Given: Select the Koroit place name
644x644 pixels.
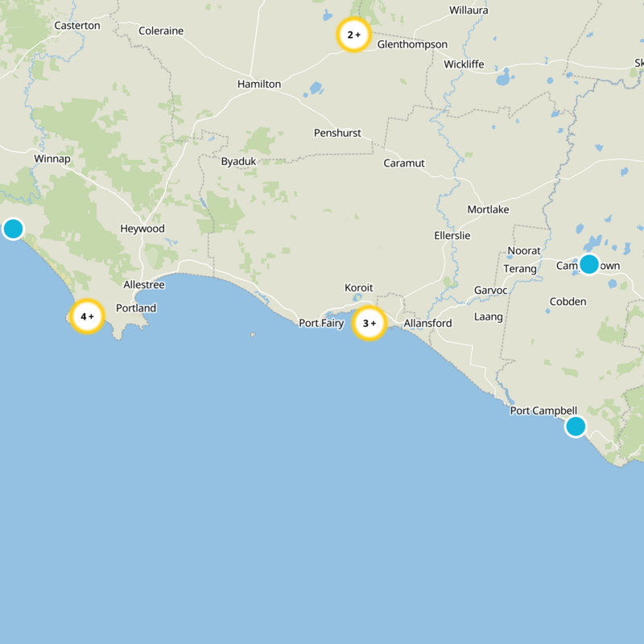Looking at the screenshot, I should tap(358, 286).
